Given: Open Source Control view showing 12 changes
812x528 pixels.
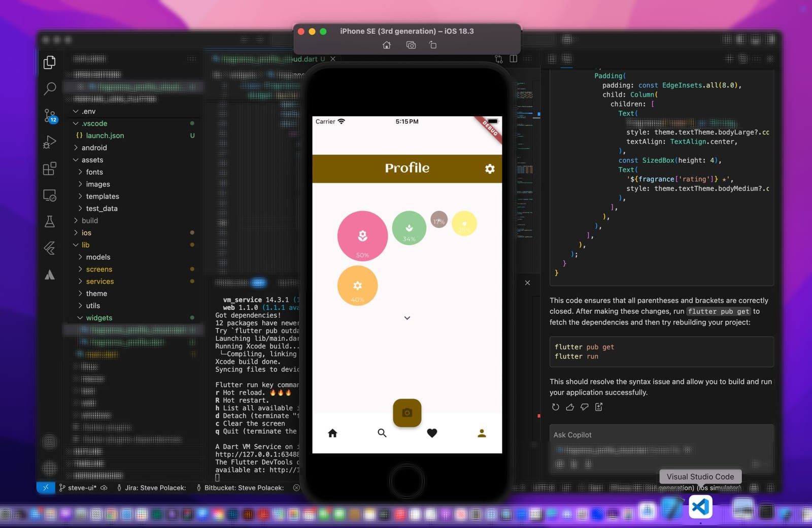Looking at the screenshot, I should (x=49, y=116).
